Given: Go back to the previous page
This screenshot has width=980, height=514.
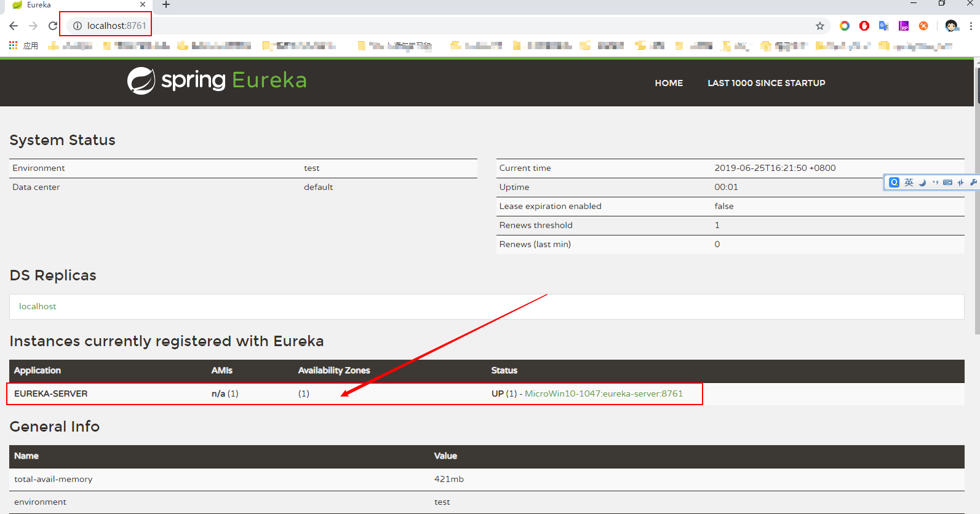Looking at the screenshot, I should coord(14,26).
